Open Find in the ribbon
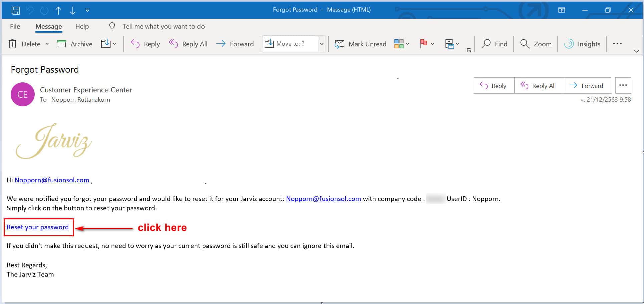The image size is (644, 304). 494,44
